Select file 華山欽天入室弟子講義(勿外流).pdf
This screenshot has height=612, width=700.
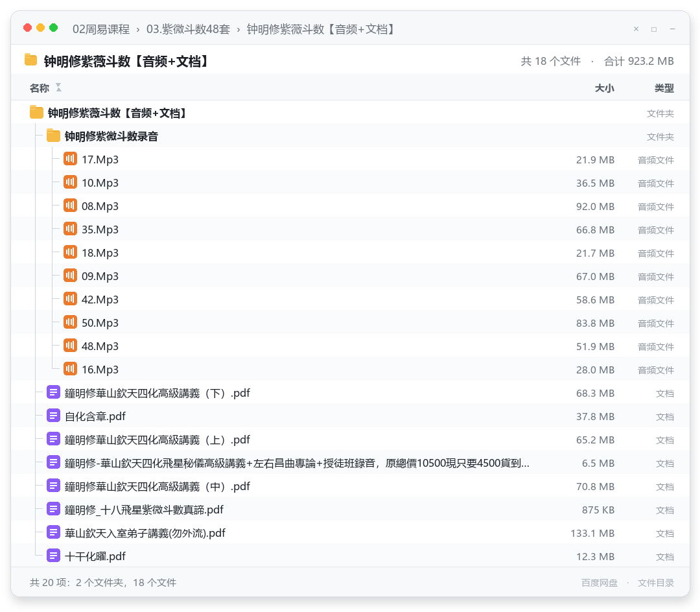tap(145, 533)
